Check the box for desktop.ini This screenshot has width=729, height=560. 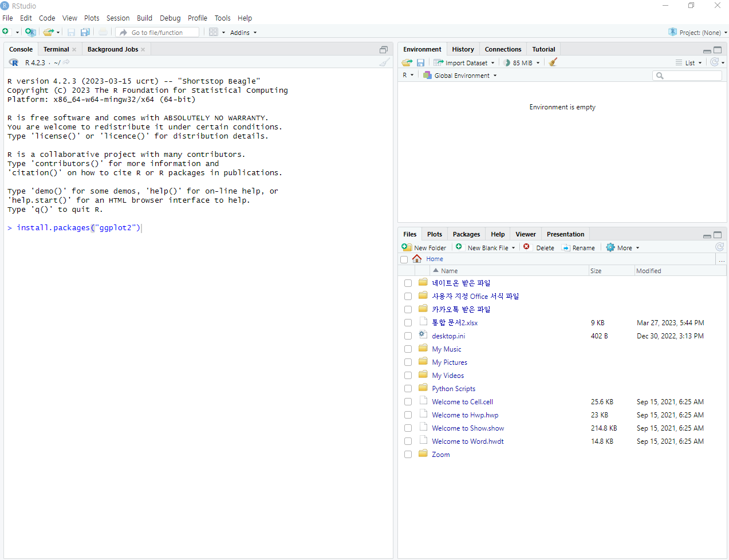pyautogui.click(x=408, y=336)
